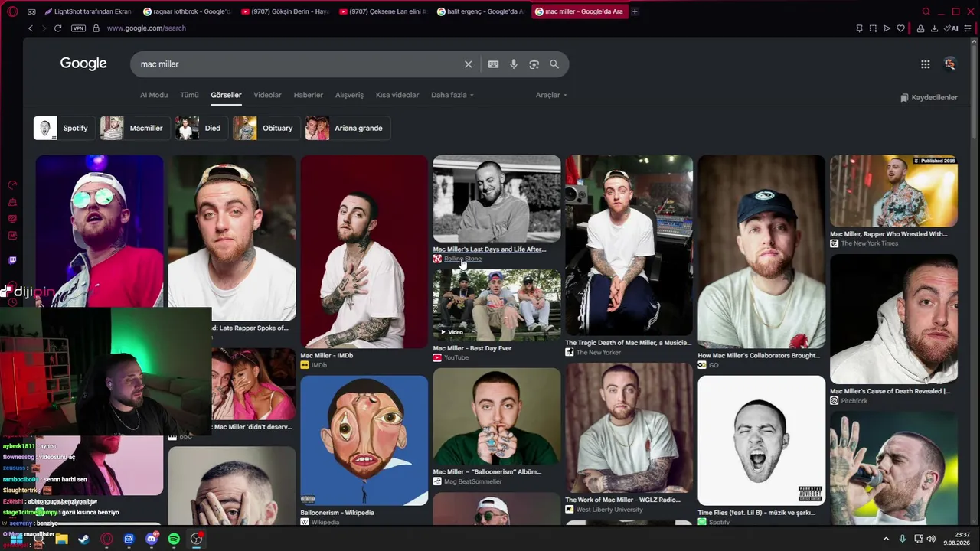Submit search with the magnifier button

coord(554,64)
